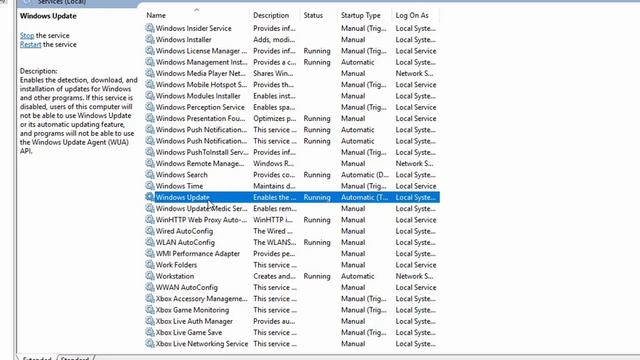Select the Xbox Game Monitoring gear icon

tap(150, 309)
